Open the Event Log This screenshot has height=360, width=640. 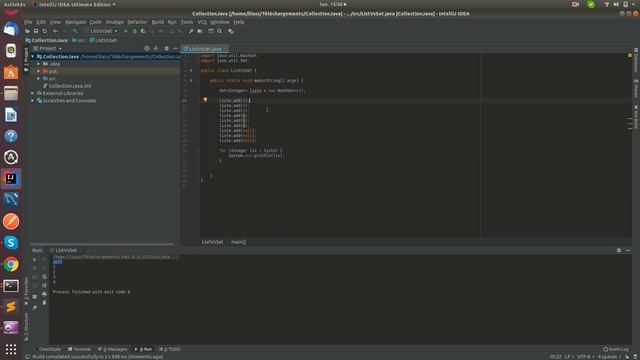click(x=616, y=349)
